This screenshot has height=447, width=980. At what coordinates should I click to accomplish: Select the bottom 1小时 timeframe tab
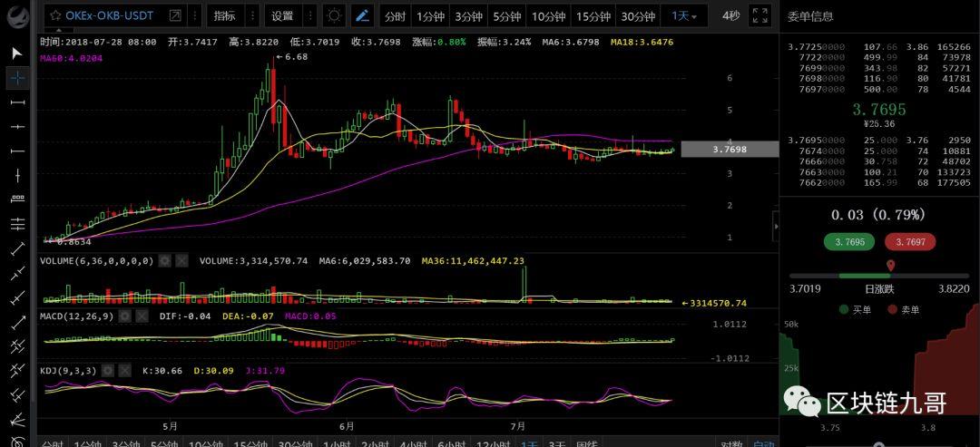(335, 442)
